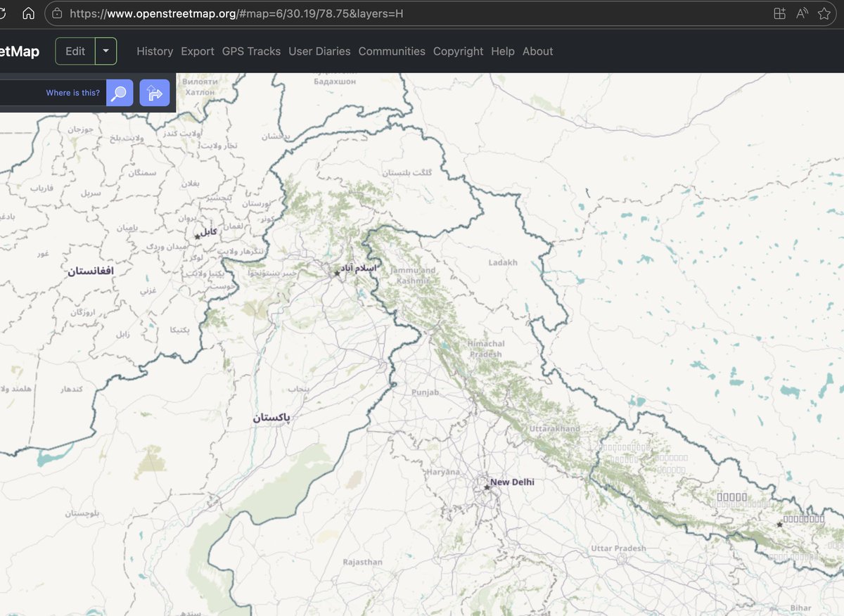The height and width of the screenshot is (616, 844).
Task: Click the 'Where is this?' link
Action: [73, 93]
